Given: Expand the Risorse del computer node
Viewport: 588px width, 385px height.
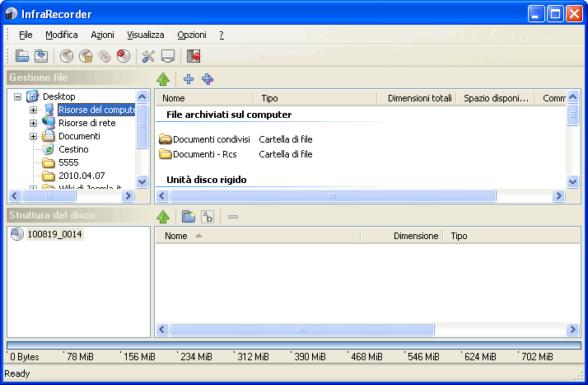Looking at the screenshot, I should pyautogui.click(x=33, y=110).
